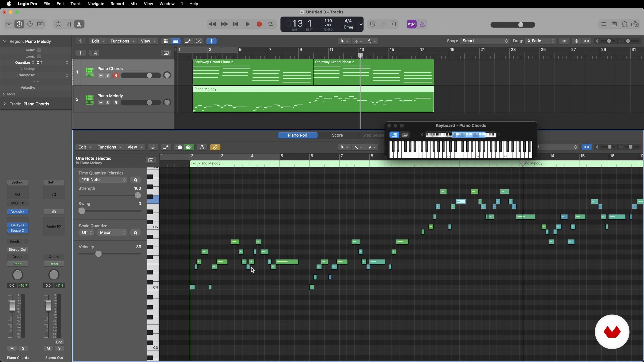Switch to the Score tab

(x=337, y=135)
